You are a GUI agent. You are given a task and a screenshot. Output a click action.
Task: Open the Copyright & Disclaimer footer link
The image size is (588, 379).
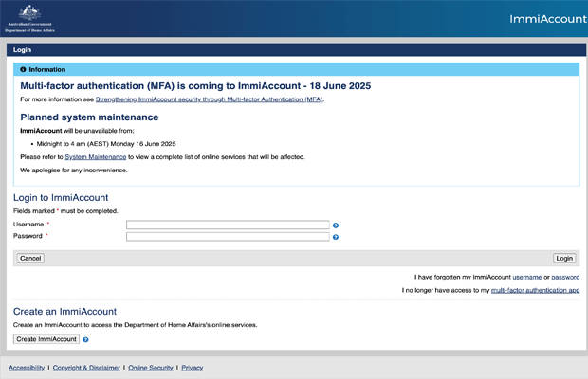point(86,368)
